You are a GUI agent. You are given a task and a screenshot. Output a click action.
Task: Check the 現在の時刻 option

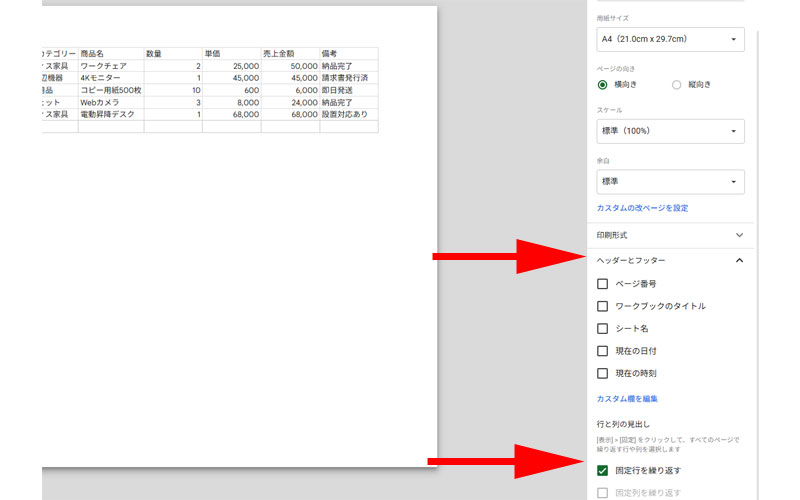click(603, 373)
